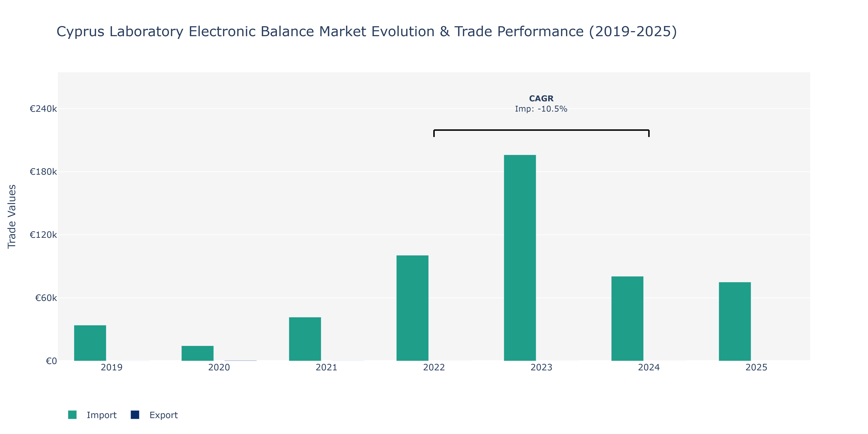Select the 2021 import bar
Screen dimensions: 868x434
[305, 339]
